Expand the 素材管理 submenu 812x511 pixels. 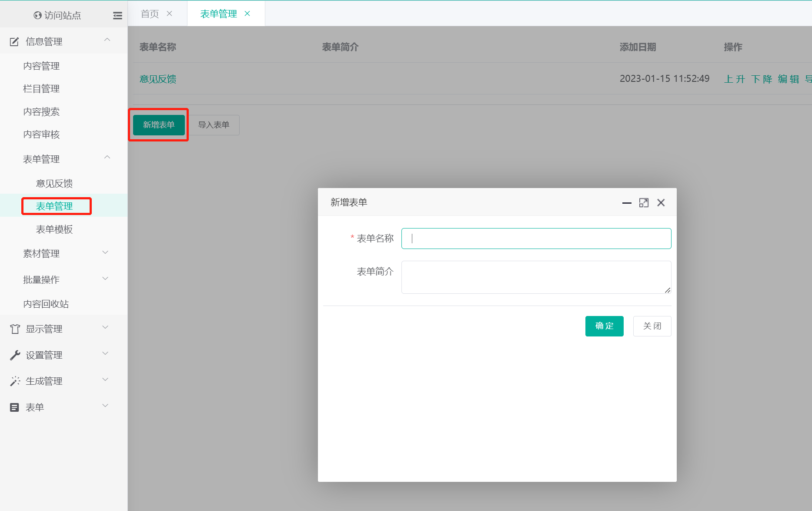105,253
